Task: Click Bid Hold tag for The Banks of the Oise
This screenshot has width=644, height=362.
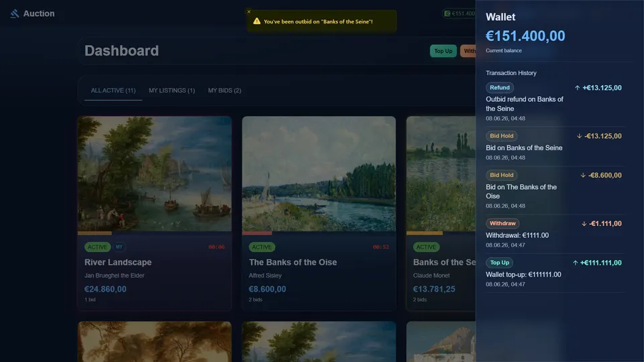Action: pos(502,175)
